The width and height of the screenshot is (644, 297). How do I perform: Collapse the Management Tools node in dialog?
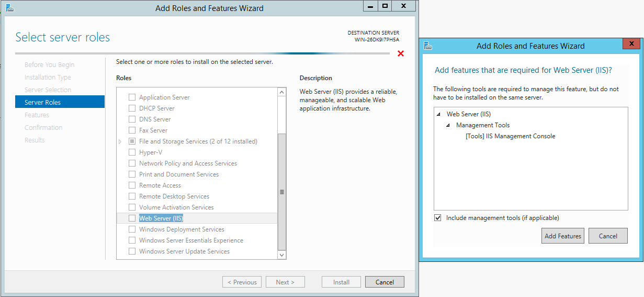point(448,125)
